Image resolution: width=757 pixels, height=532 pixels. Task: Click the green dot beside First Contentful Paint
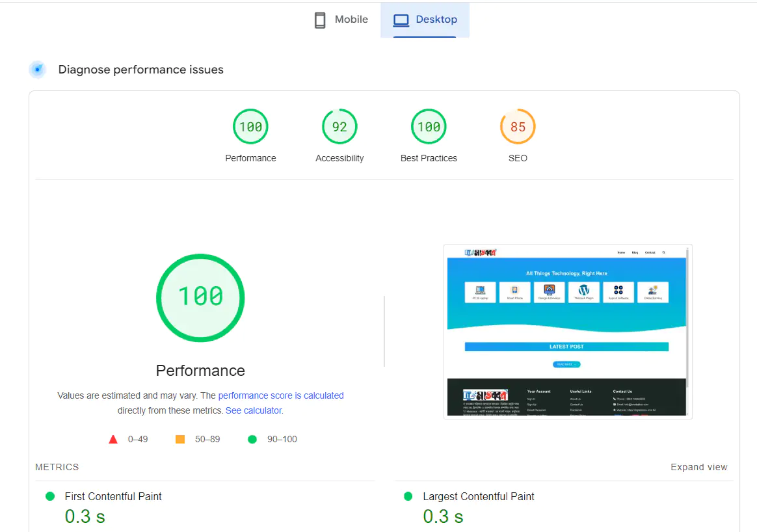[49, 496]
